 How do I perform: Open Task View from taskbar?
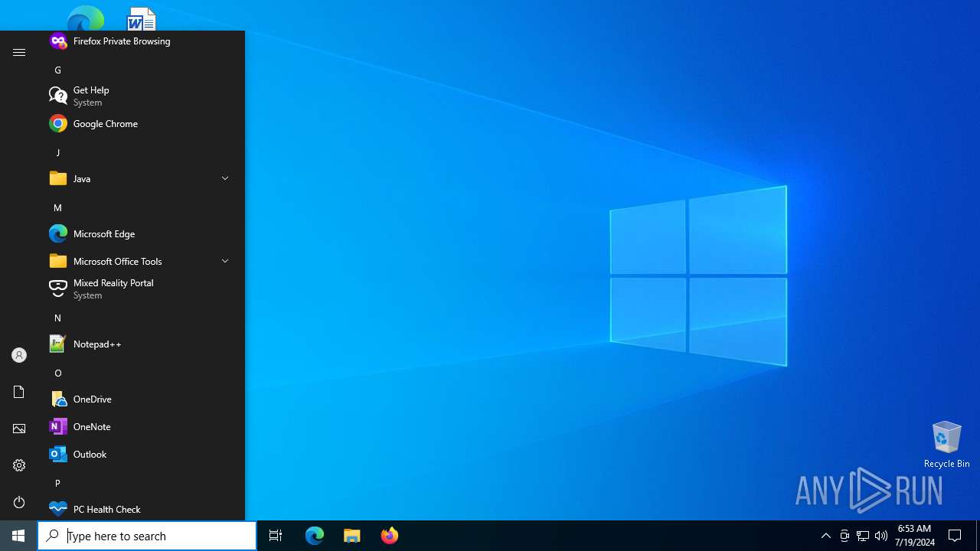pyautogui.click(x=276, y=536)
